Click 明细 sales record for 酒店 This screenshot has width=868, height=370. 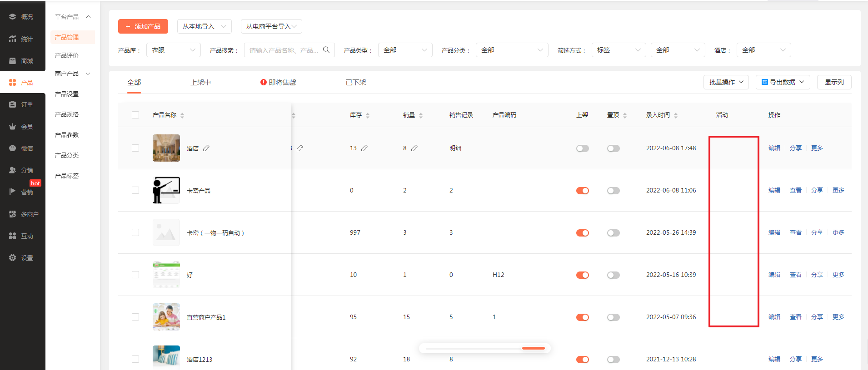coord(455,148)
